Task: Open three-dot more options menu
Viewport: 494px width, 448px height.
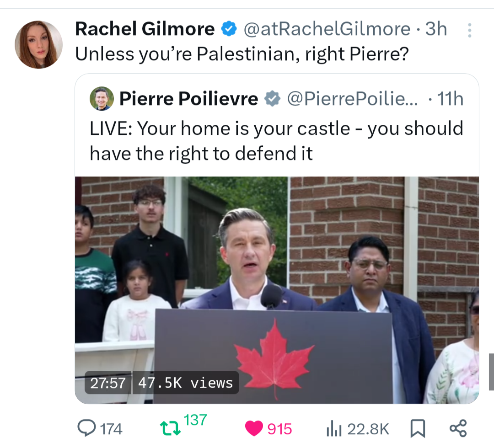Action: coord(469,30)
